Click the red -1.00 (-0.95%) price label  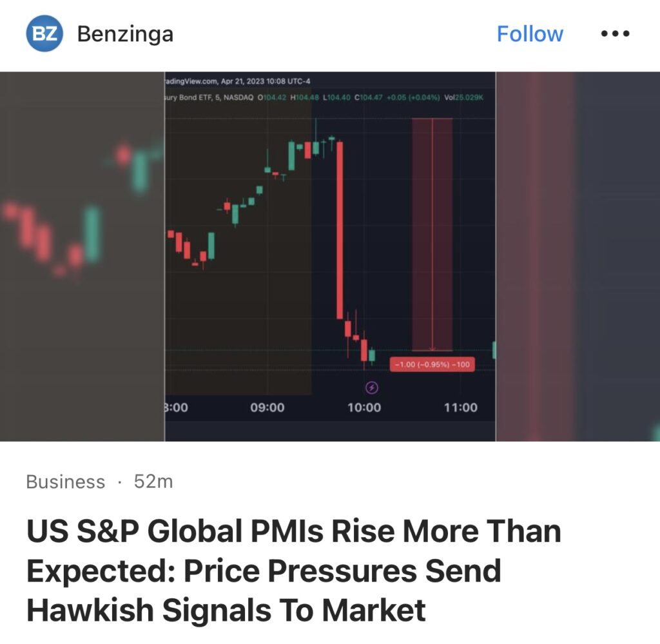pyautogui.click(x=432, y=364)
